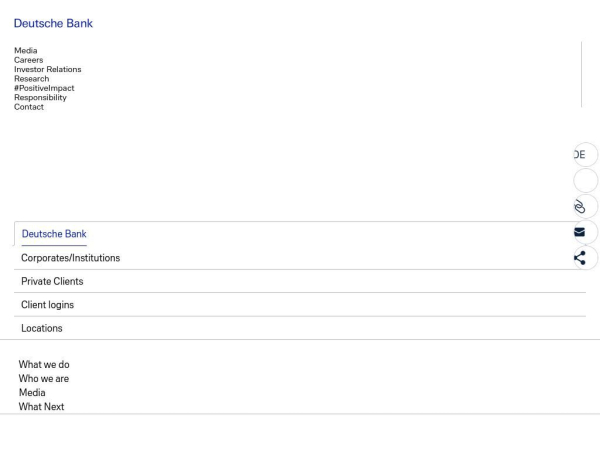Open the Contact link
Viewport: 600px width, 450px height.
pyautogui.click(x=29, y=107)
